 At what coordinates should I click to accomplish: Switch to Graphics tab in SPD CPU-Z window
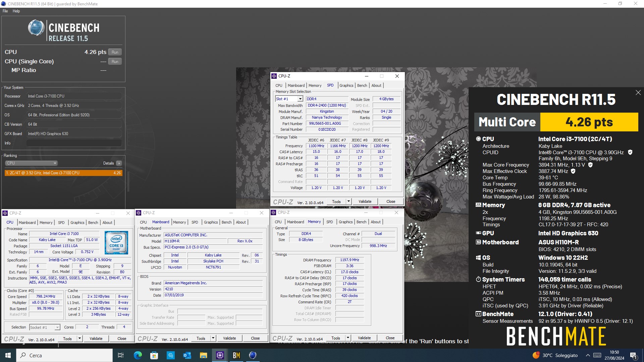[x=346, y=85]
